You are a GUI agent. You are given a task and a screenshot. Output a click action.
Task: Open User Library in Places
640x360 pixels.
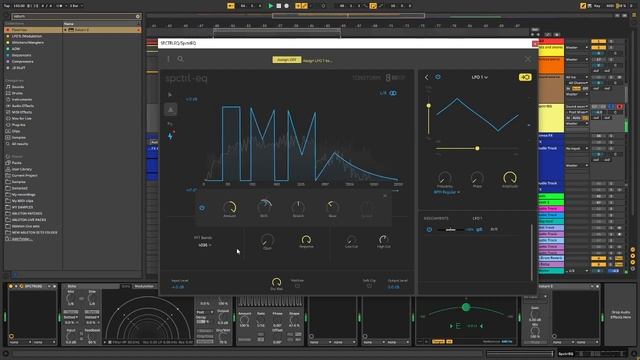(22, 169)
